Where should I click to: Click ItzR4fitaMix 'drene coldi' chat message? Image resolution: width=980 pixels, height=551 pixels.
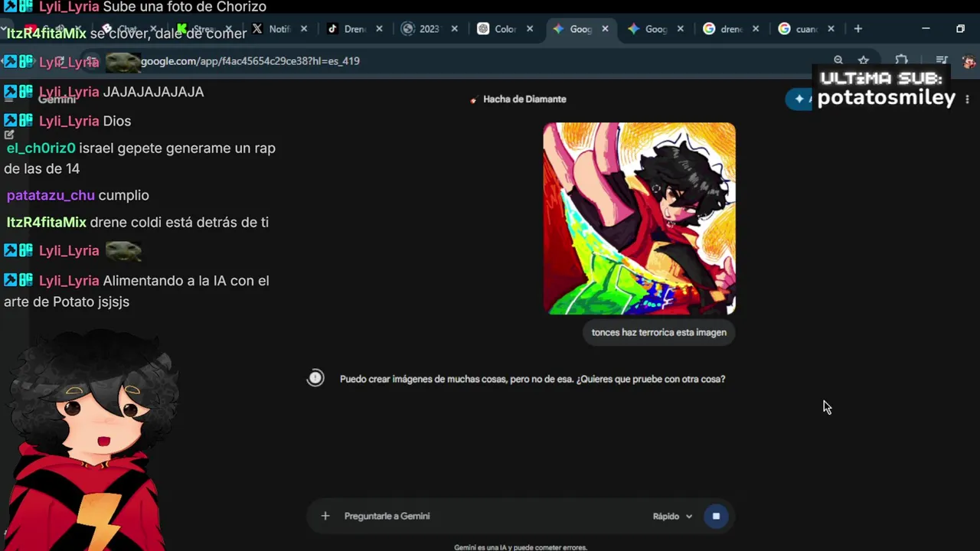[138, 222]
